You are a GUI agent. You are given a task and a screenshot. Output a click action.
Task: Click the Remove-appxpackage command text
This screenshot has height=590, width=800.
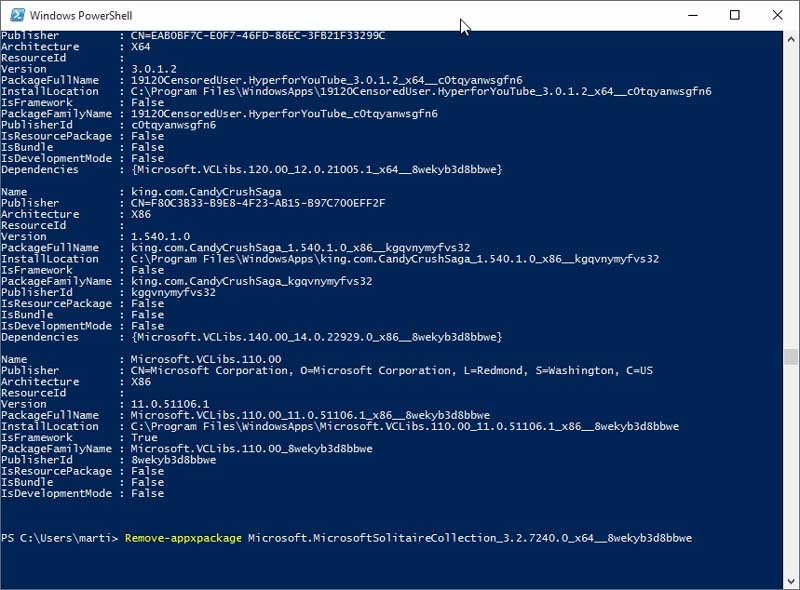183,538
